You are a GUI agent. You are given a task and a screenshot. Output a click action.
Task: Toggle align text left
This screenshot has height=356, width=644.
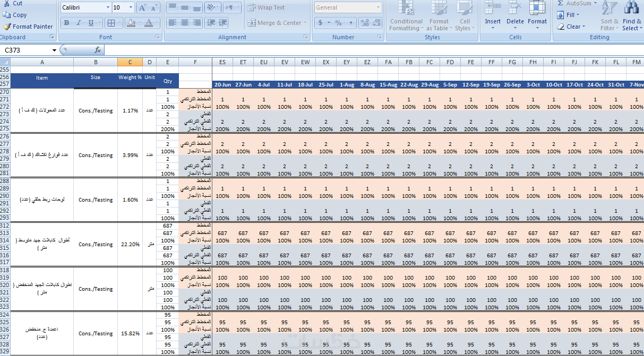point(172,23)
